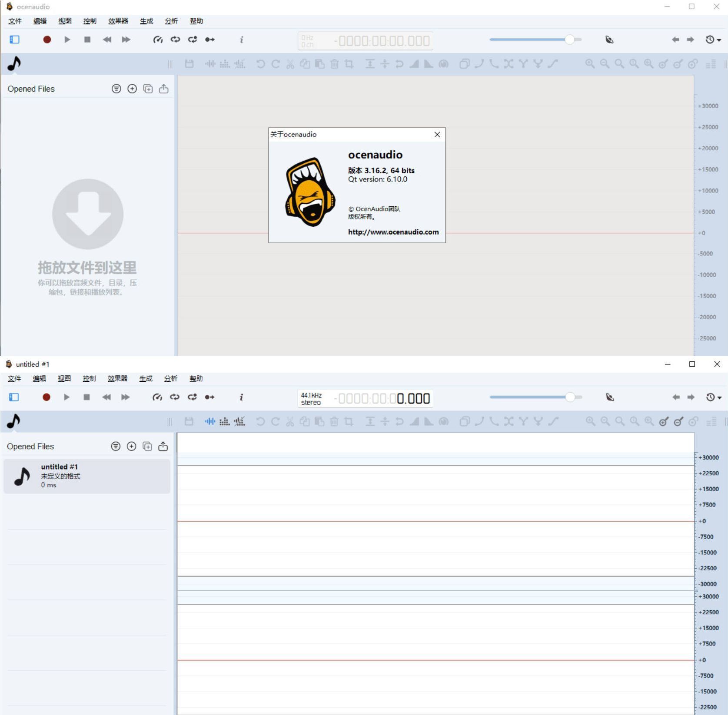The image size is (728, 715).
Task: Visit the ocenaudio website link
Action: (x=392, y=232)
